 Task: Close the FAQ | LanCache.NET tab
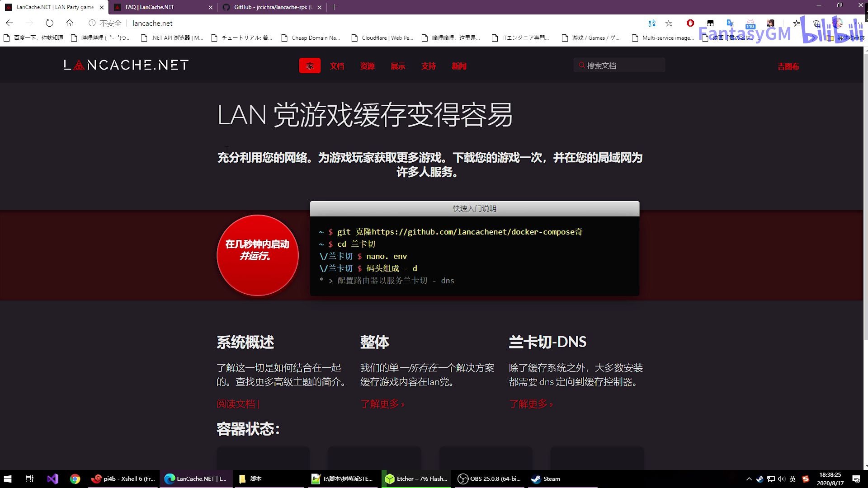coord(210,7)
